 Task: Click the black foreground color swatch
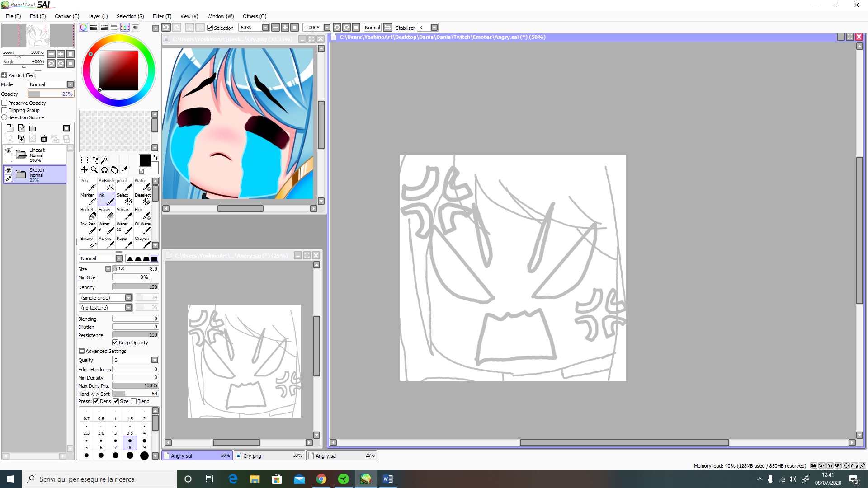point(145,160)
